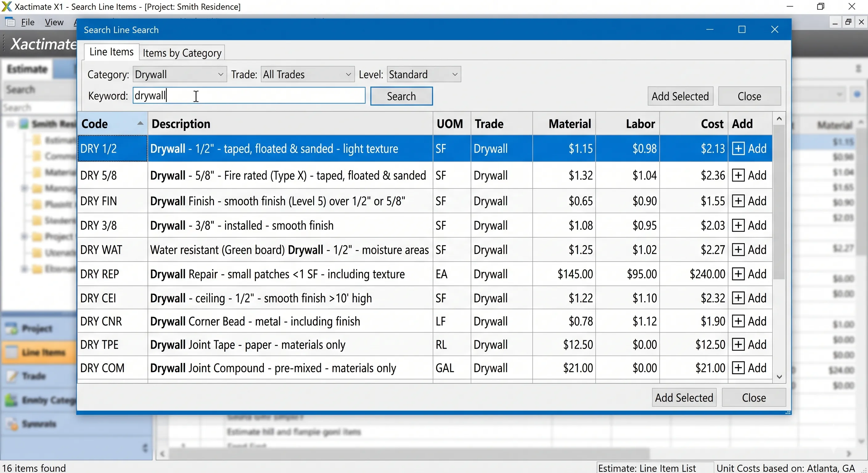Add the DRY CNR corner bead item
868x473 pixels.
coord(749,321)
